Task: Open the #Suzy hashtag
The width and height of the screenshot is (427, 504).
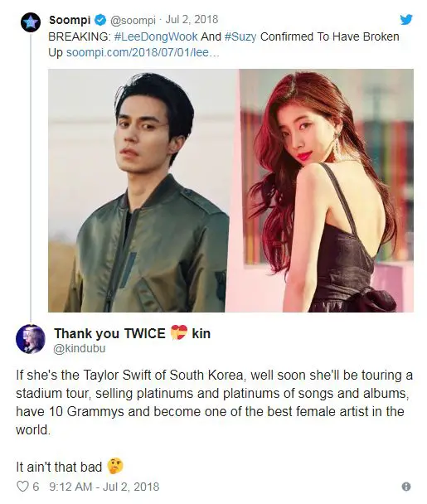Action: (x=240, y=36)
